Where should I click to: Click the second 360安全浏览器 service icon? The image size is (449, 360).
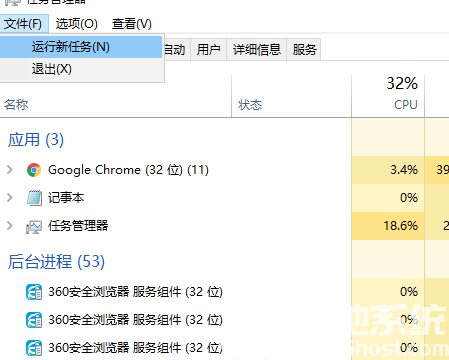(x=34, y=320)
